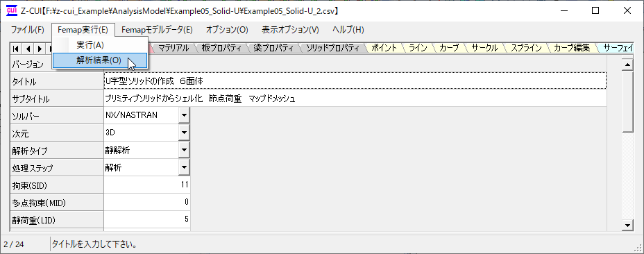
Task: Expand the ソルバー NX/NASTRAN dropdown
Action: pyautogui.click(x=184, y=115)
